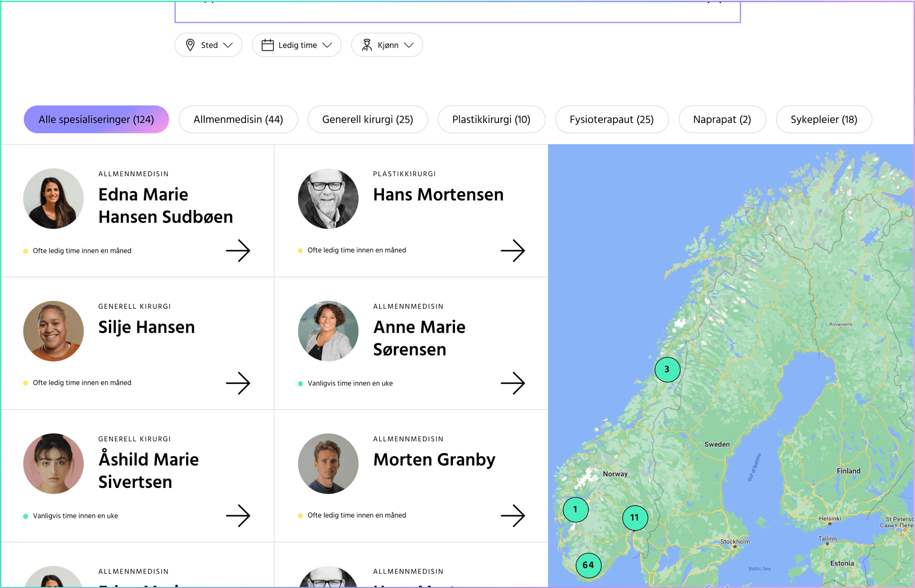Click the arrow on Anne Marie Sørensen's card
Screen dimensions: 915x588
[514, 383]
